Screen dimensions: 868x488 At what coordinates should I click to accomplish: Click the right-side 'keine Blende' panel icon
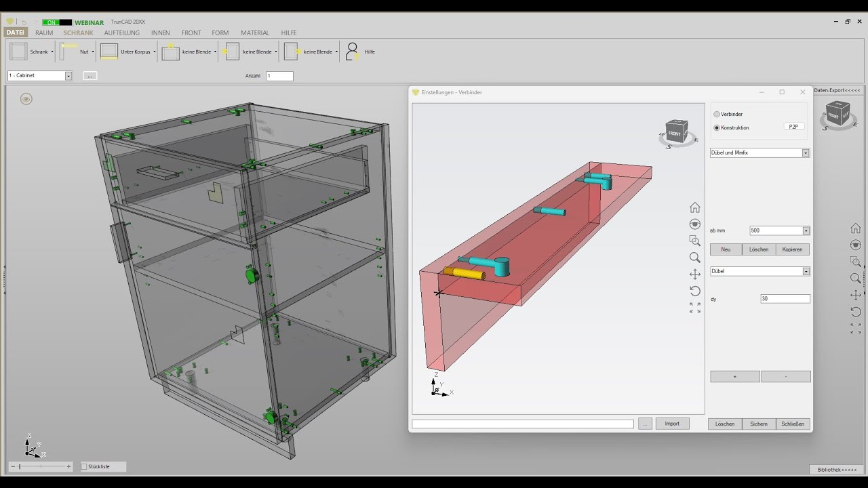point(292,52)
